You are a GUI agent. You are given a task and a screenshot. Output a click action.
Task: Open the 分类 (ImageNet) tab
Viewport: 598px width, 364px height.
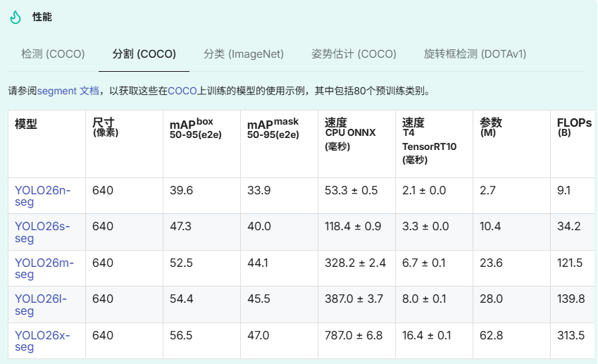click(x=243, y=54)
